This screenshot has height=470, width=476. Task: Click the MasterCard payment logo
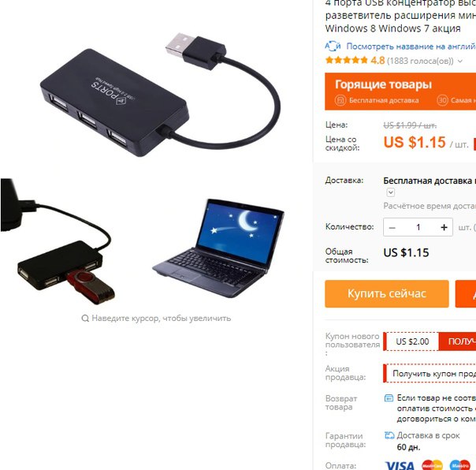pos(432,464)
